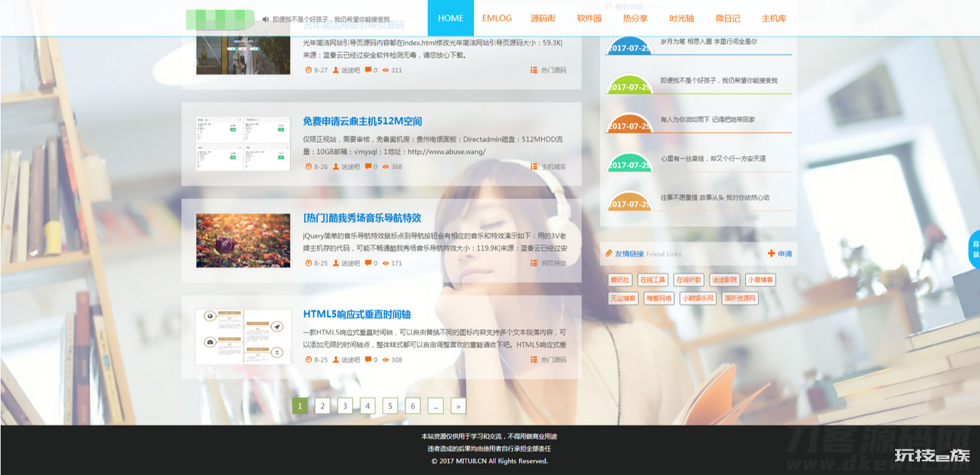Click the clock icon on the 免费申请云鼎主机512M空间 post

tap(309, 167)
